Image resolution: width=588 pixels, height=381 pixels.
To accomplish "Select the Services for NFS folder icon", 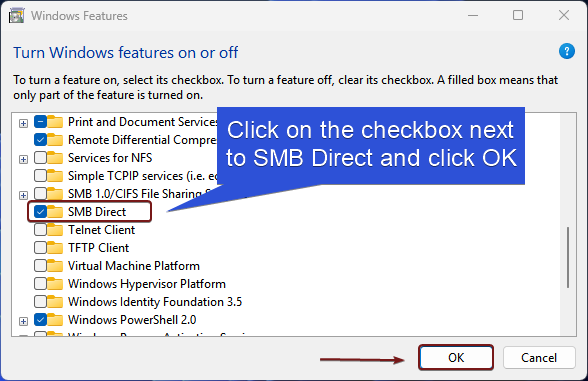I will tap(55, 158).
